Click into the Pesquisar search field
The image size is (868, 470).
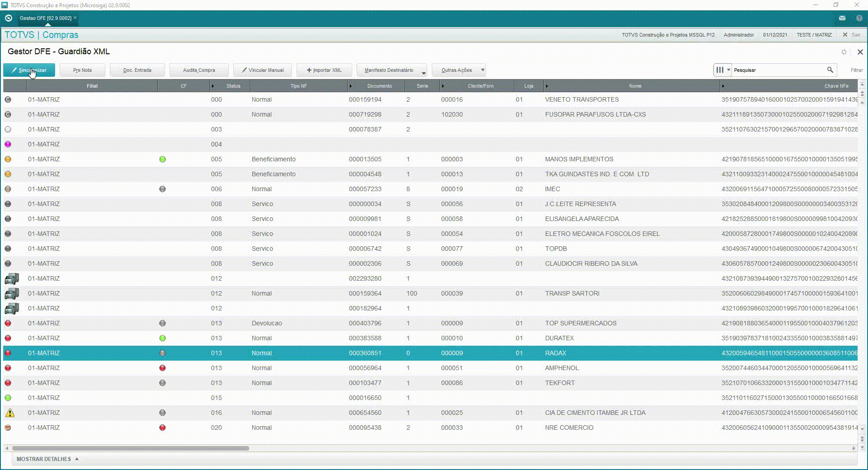point(778,70)
